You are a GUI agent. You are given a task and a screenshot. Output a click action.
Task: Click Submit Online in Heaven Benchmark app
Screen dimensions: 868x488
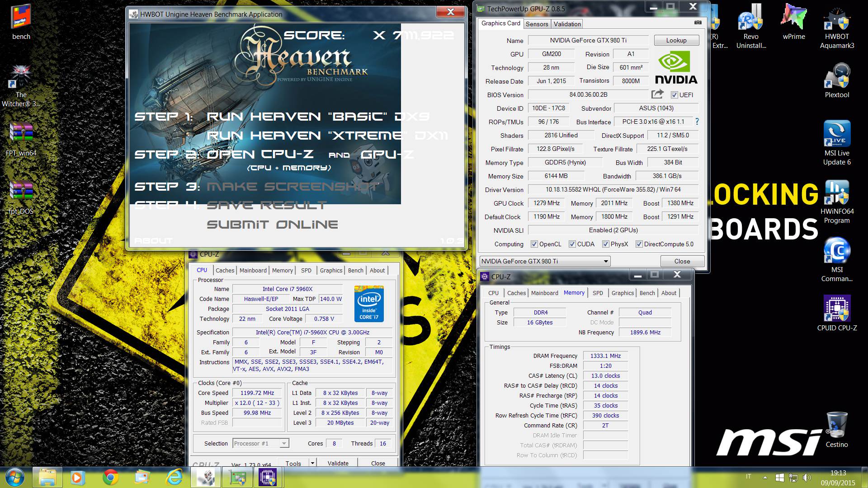pyautogui.click(x=273, y=225)
